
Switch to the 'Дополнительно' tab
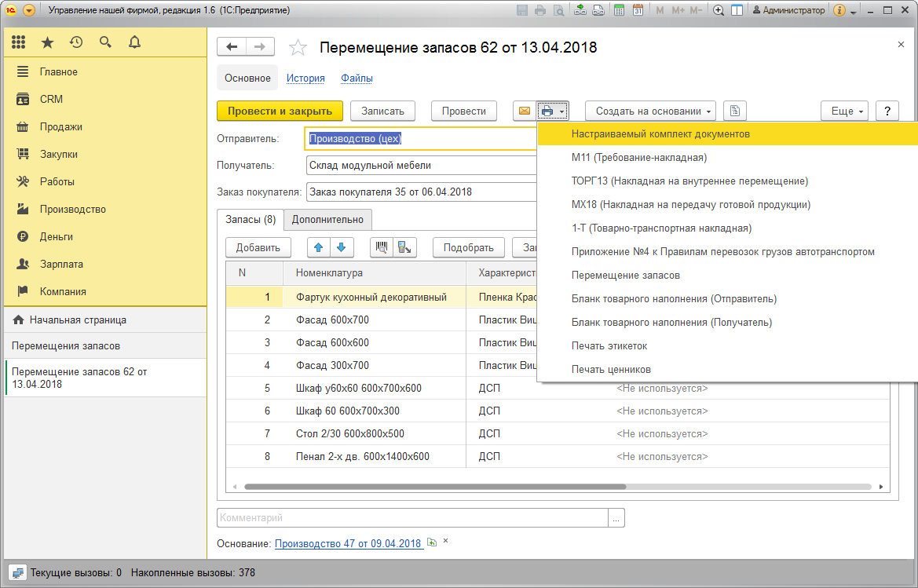(x=328, y=219)
